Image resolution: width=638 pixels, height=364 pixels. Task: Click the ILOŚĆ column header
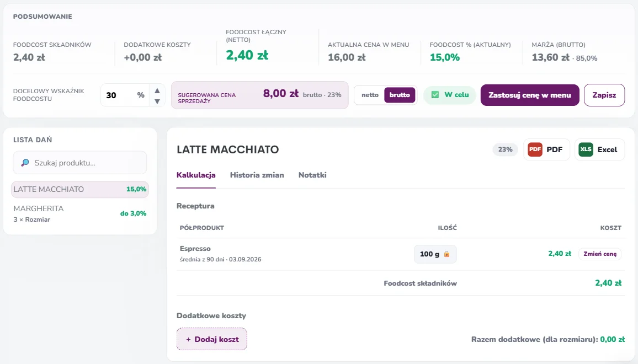click(447, 228)
